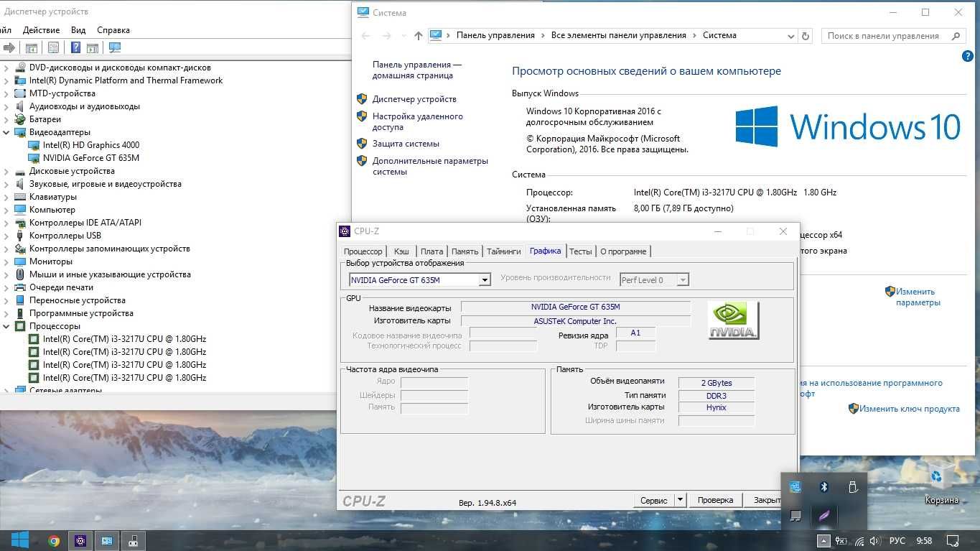
Task: Click the Изменить параметры link
Action: (x=918, y=297)
